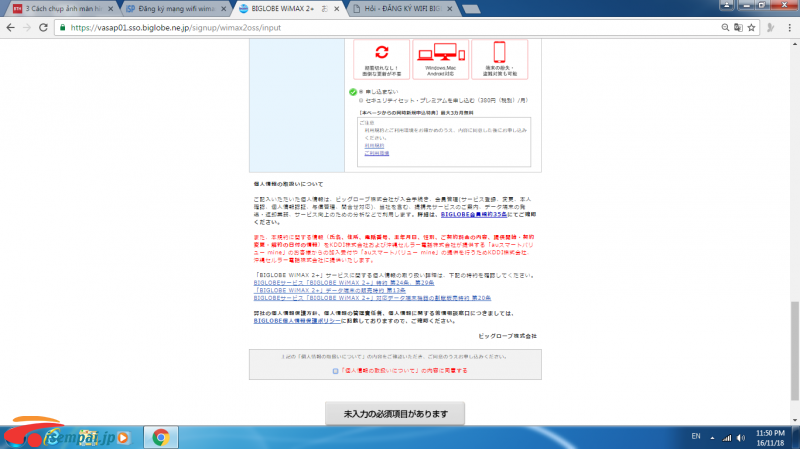800x449 pixels.
Task: Click the red smartphone feature icon
Action: (499, 52)
